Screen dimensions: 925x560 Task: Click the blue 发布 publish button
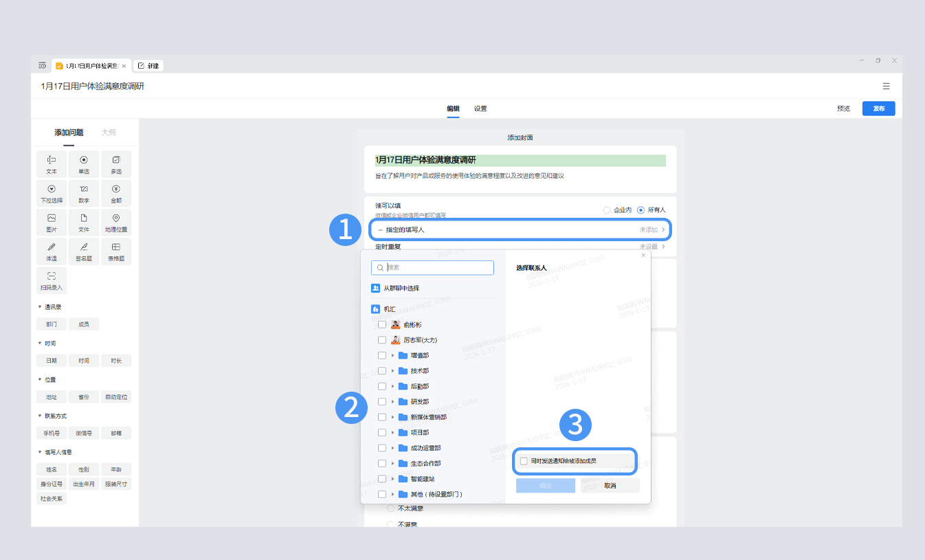[x=878, y=109]
